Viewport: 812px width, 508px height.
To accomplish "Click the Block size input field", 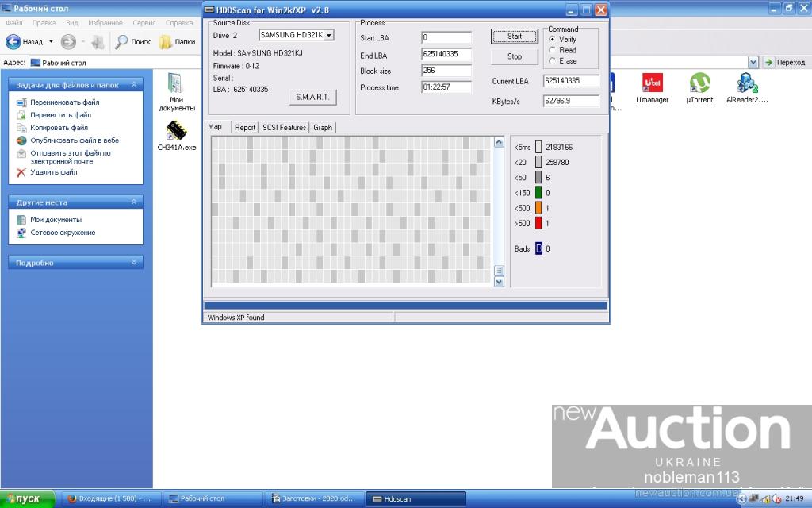I will (446, 71).
